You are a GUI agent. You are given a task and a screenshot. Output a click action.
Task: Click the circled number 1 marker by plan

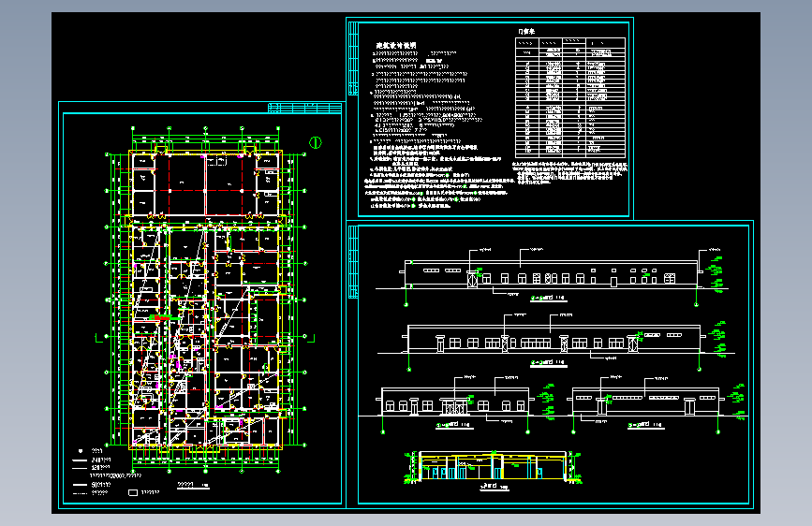click(316, 143)
